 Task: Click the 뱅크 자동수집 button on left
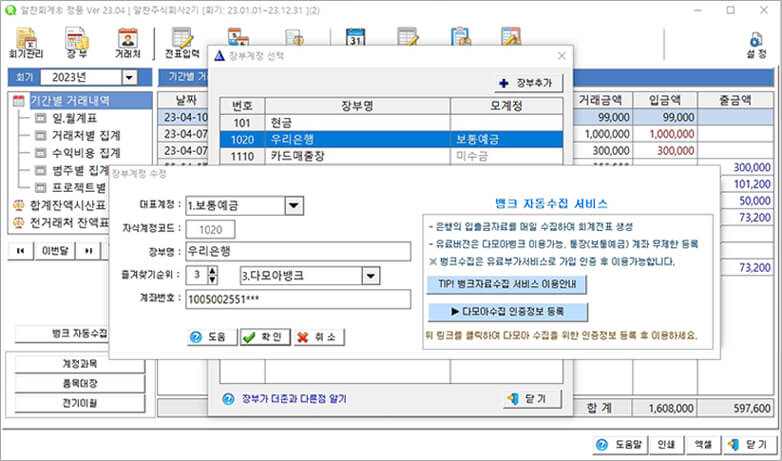tap(61, 334)
